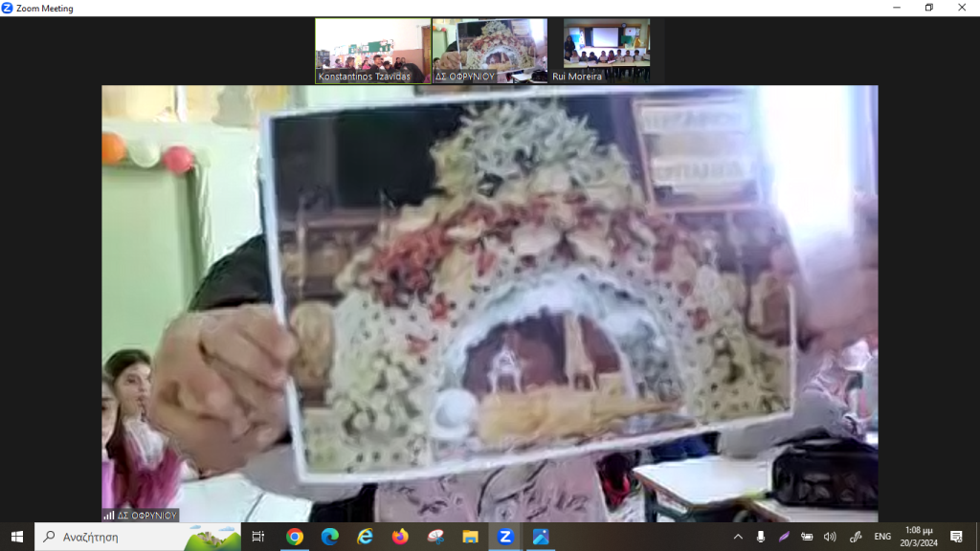Open Google Chrome from the taskbar
Viewport: 980px width, 551px height.
295,537
